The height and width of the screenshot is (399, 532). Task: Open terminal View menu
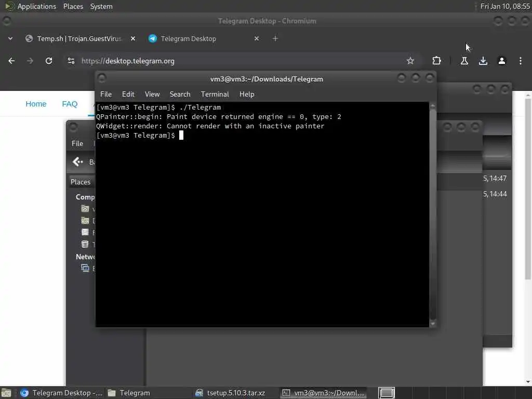pyautogui.click(x=152, y=95)
